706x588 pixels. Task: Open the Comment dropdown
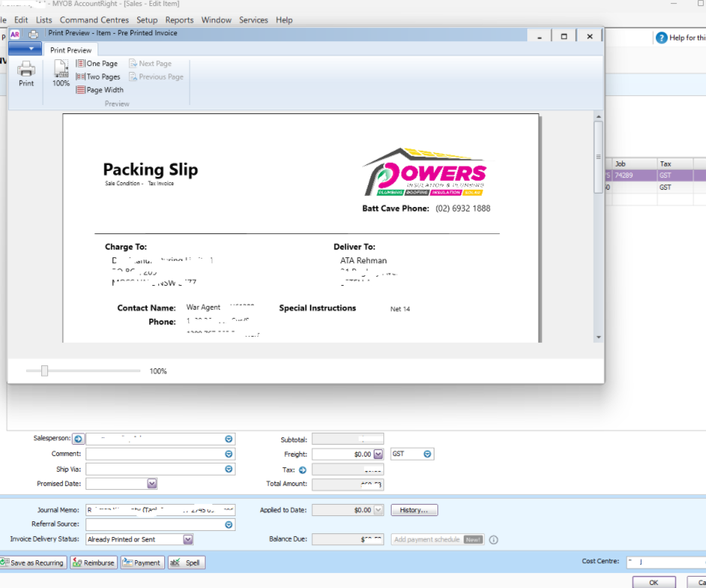pos(229,454)
